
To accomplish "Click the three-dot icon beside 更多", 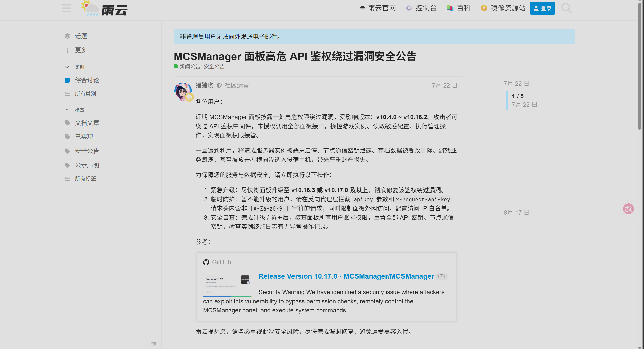I will [67, 50].
